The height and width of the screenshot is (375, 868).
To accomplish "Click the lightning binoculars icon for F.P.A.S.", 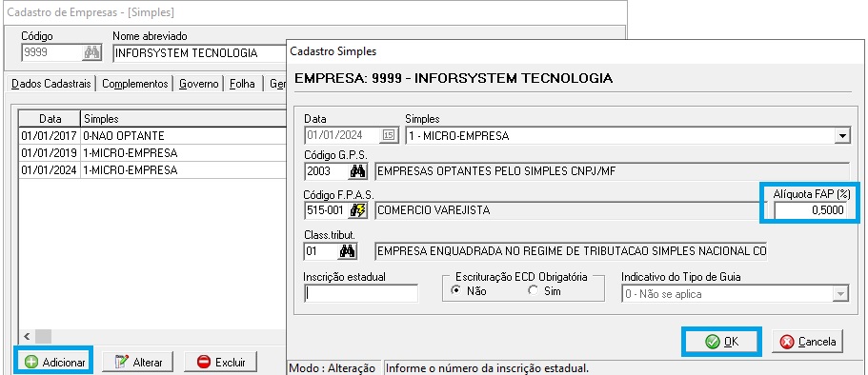I will pos(358,210).
